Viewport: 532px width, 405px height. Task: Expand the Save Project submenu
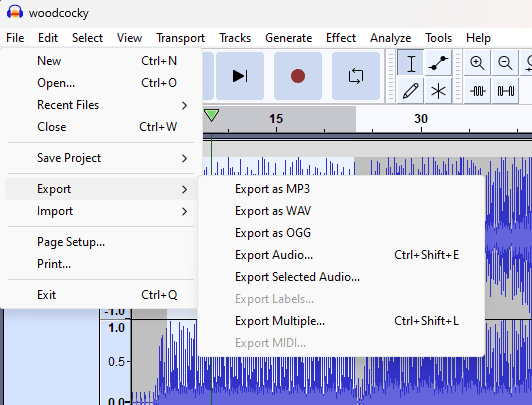(101, 158)
